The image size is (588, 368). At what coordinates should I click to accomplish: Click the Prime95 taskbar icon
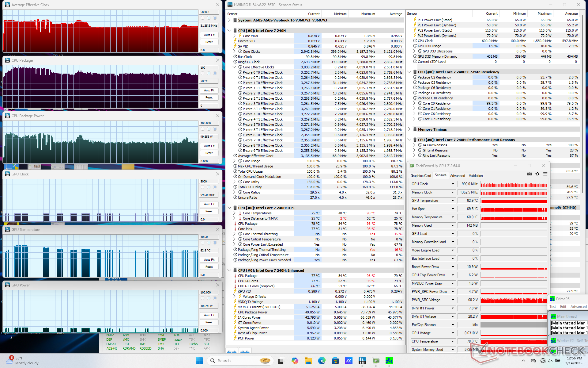pyautogui.click(x=389, y=361)
